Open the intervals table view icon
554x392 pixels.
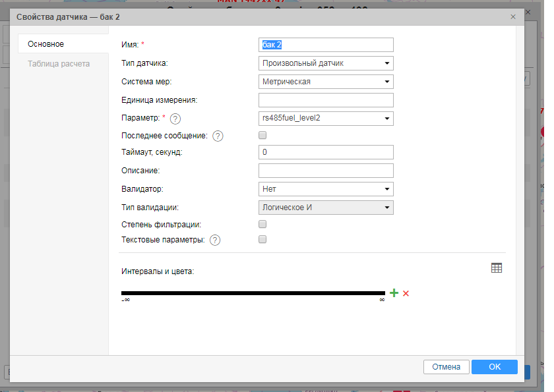(497, 268)
